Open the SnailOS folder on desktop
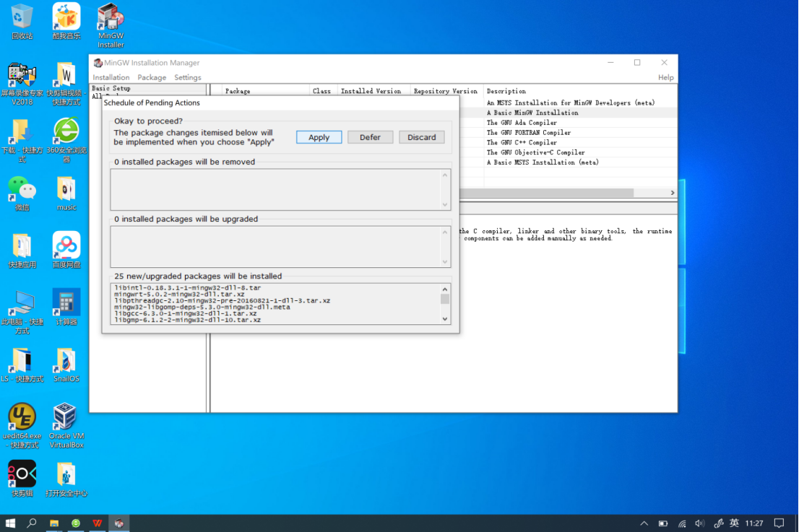This screenshot has height=532, width=799. [66, 365]
